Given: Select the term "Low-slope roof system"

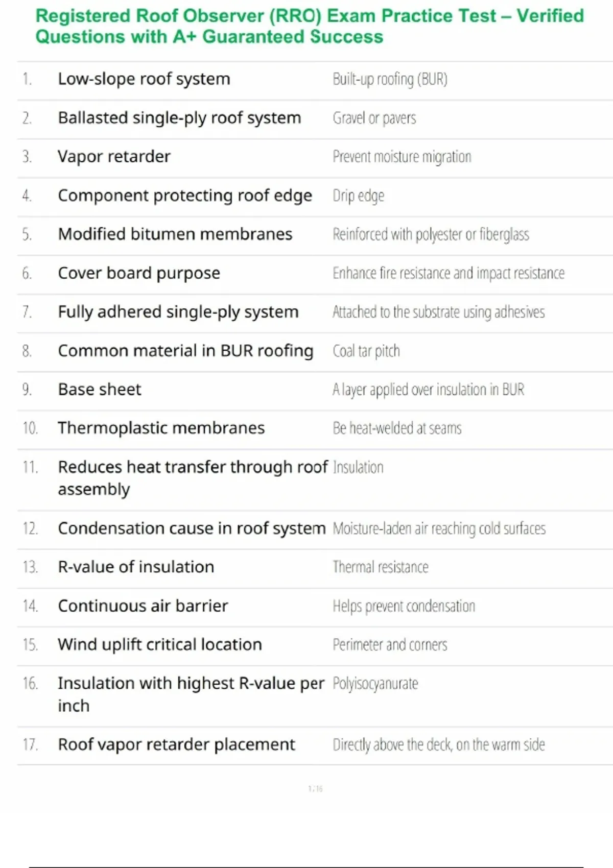Looking at the screenshot, I should pyautogui.click(x=144, y=79).
